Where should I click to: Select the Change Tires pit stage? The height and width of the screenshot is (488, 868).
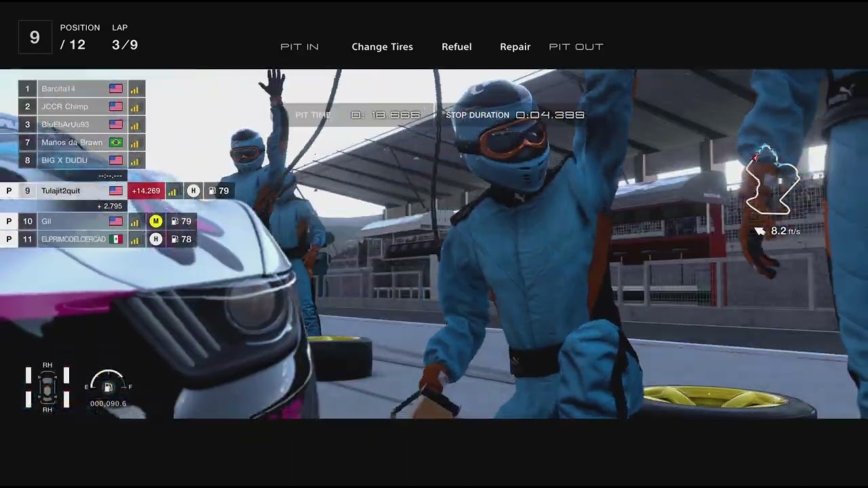[382, 47]
